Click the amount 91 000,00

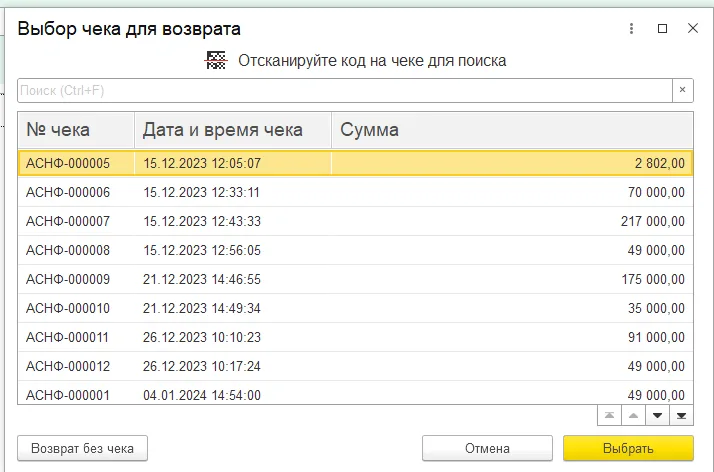click(656, 337)
